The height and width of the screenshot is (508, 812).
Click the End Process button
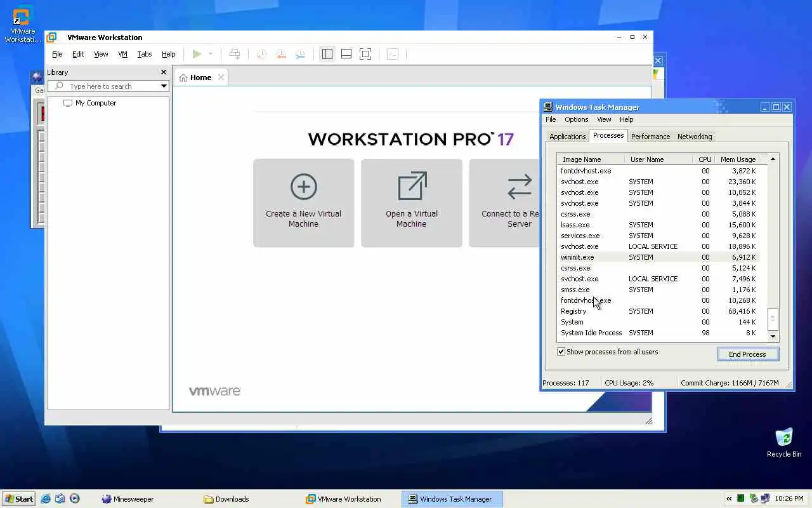point(747,354)
